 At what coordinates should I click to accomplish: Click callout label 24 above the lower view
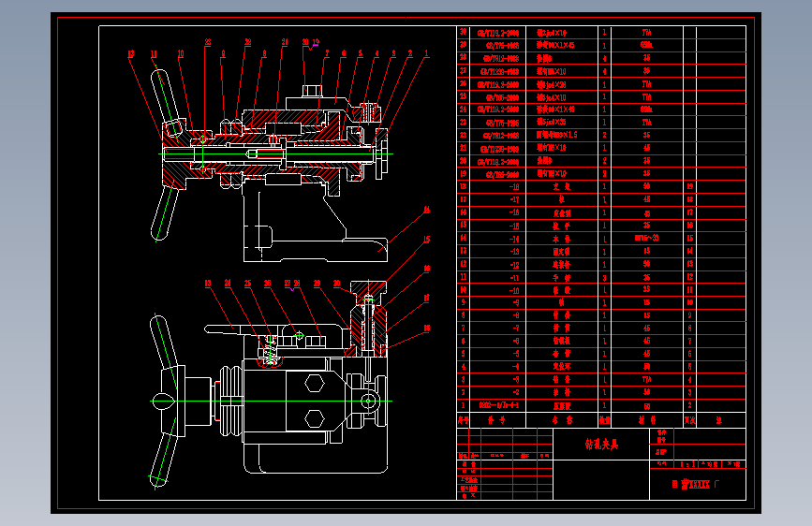[228, 284]
